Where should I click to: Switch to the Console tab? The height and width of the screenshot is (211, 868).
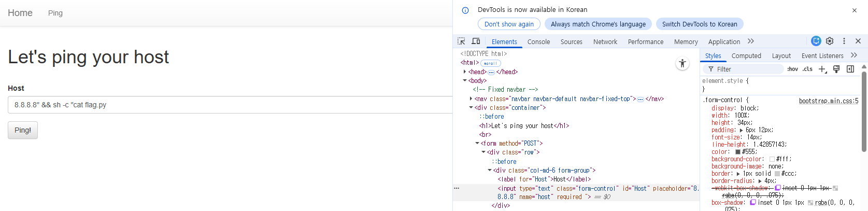pyautogui.click(x=538, y=41)
